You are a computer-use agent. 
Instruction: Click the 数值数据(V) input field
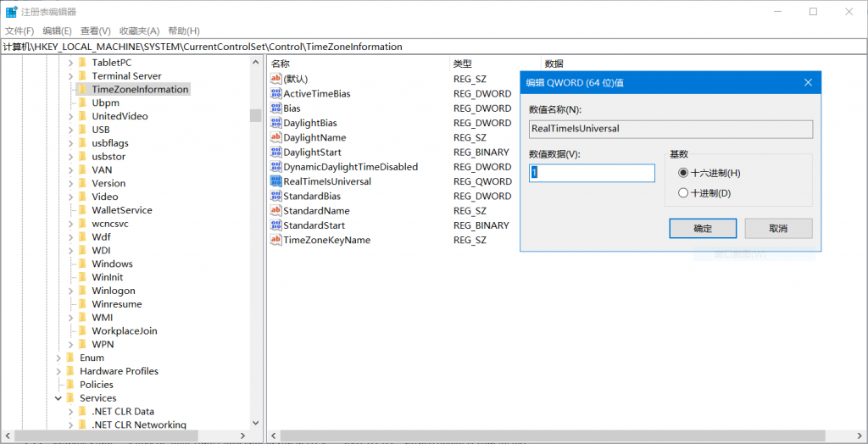pos(592,174)
